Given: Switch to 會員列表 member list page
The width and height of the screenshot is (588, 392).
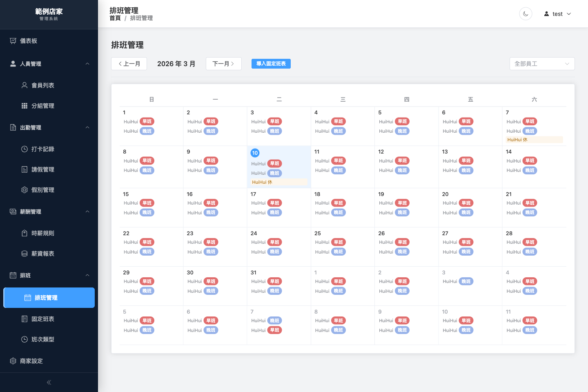Looking at the screenshot, I should [x=42, y=85].
